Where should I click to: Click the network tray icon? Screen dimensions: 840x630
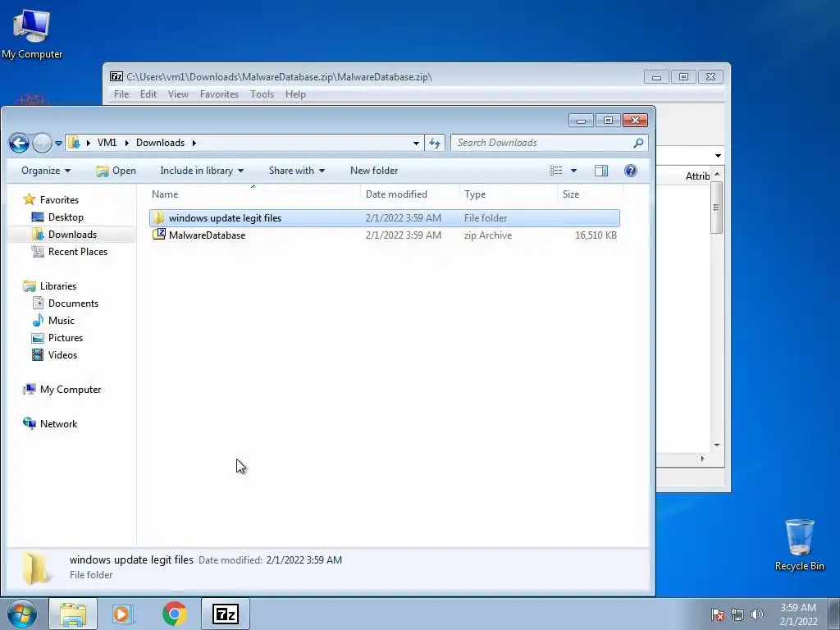[737, 614]
